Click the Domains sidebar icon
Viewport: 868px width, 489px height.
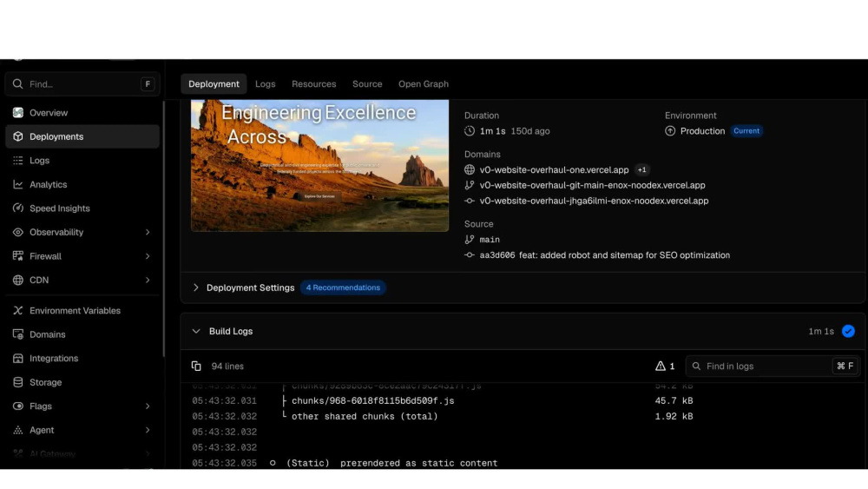pos(17,334)
